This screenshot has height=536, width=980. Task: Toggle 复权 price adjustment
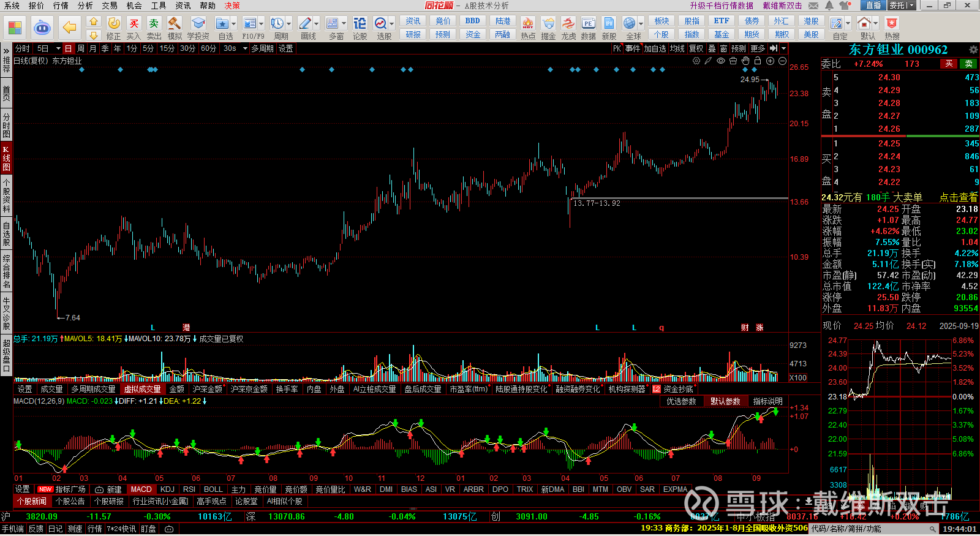pyautogui.click(x=696, y=48)
